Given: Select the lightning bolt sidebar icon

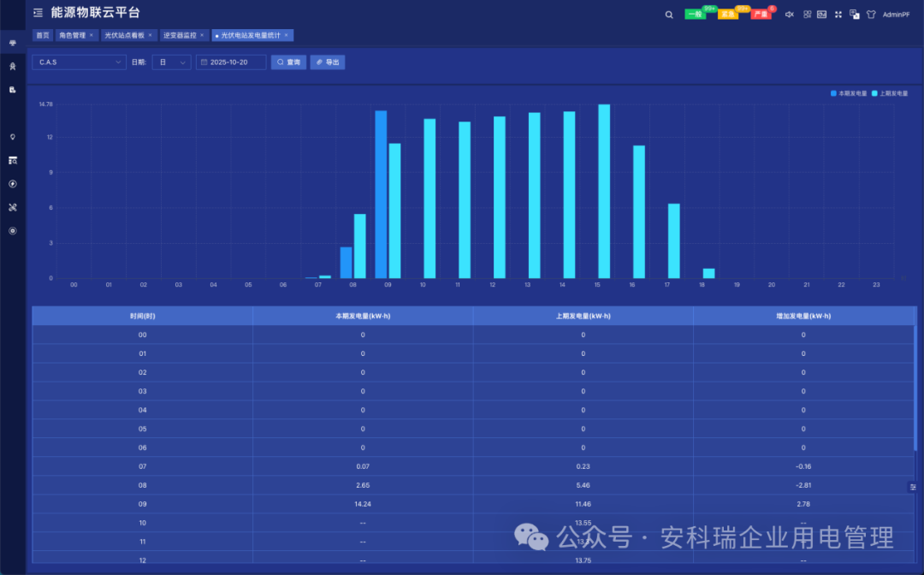Looking at the screenshot, I should coord(13,184).
